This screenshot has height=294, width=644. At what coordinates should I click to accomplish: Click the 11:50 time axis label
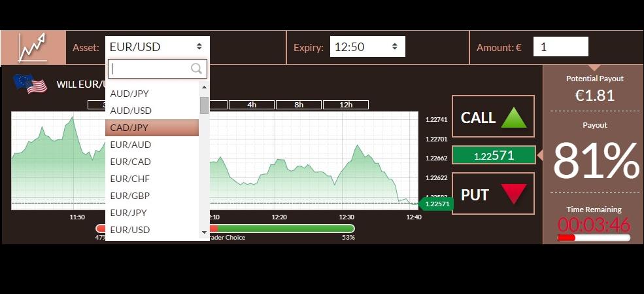tap(77, 217)
